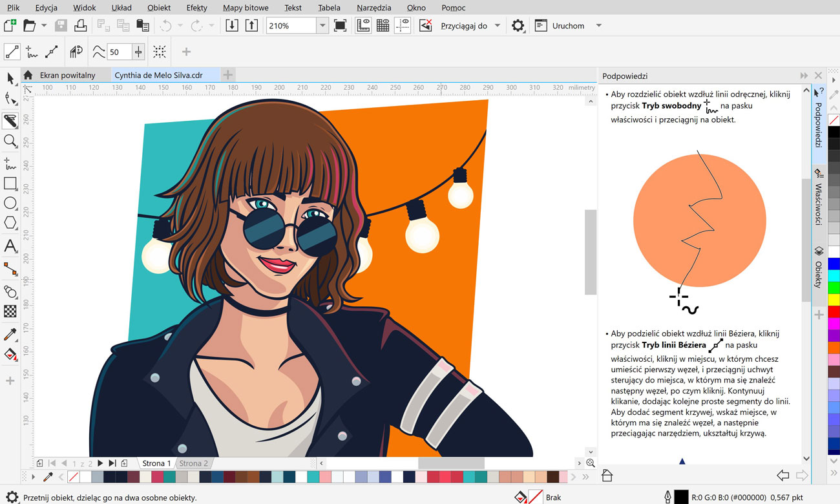Open the Efekty menu
Image resolution: width=840 pixels, height=504 pixels.
tap(196, 8)
